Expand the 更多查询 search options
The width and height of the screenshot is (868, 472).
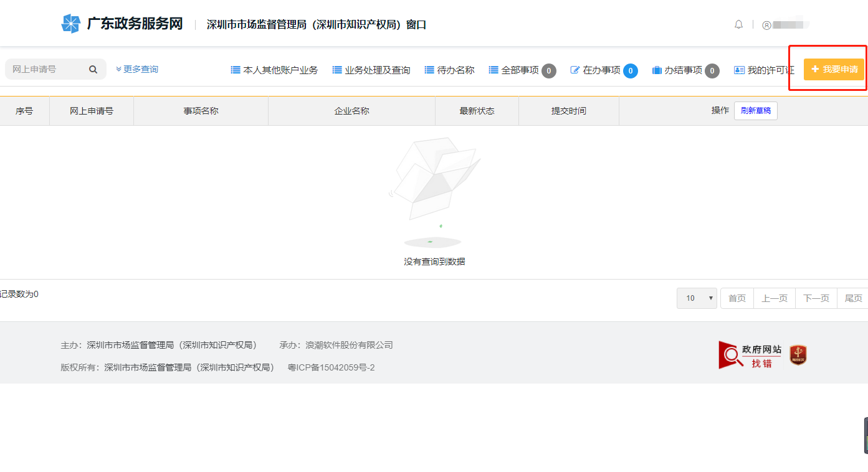click(137, 70)
